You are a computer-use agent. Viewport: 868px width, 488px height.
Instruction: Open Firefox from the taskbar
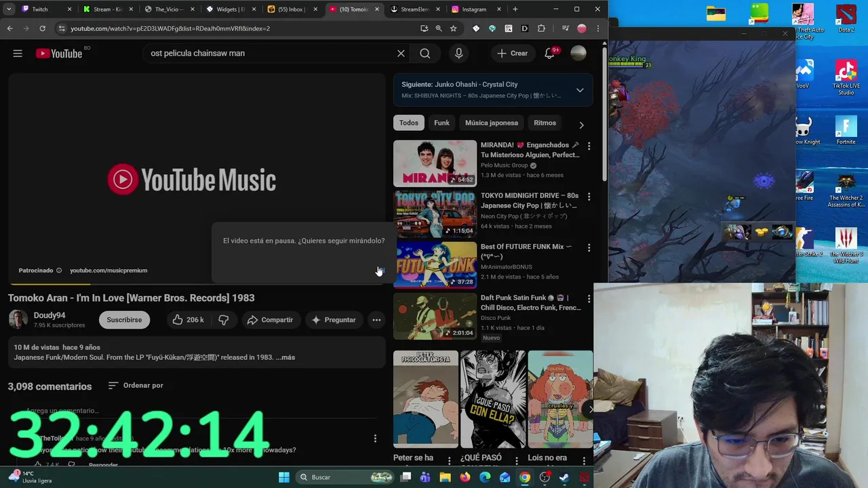465,477
